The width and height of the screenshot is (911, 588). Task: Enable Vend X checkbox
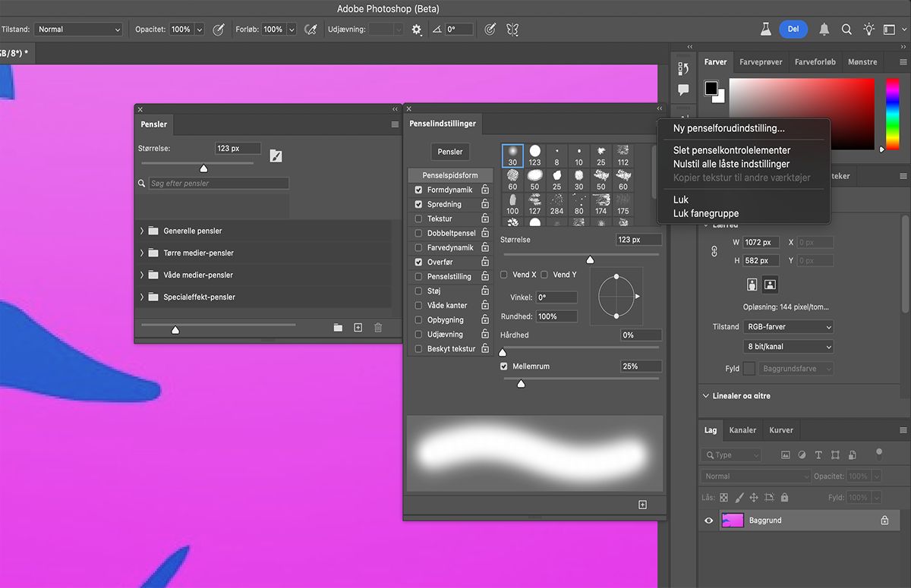505,275
